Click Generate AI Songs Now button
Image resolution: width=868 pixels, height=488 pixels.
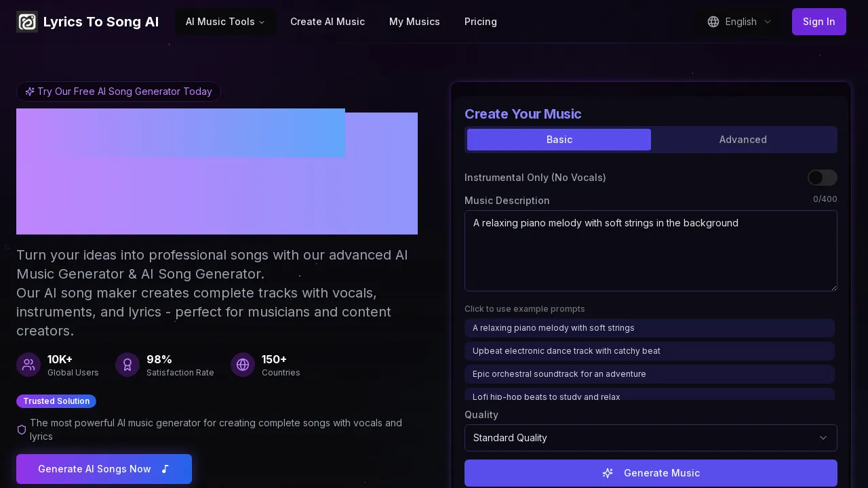[104, 469]
